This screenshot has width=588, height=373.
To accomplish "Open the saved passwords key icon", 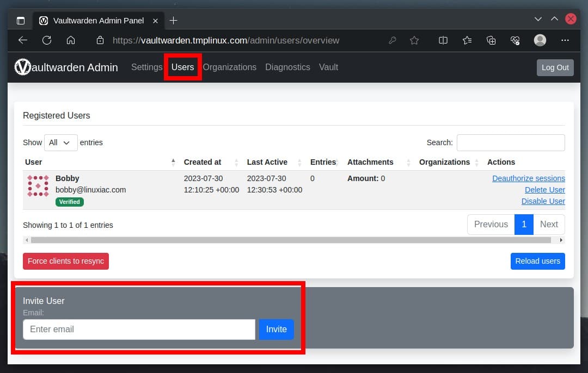I will (x=393, y=40).
